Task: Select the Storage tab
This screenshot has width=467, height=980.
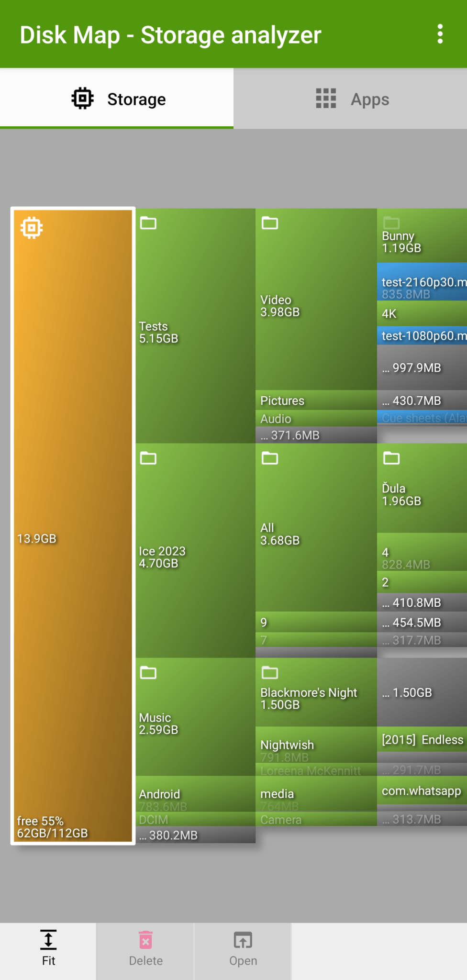Action: point(117,99)
